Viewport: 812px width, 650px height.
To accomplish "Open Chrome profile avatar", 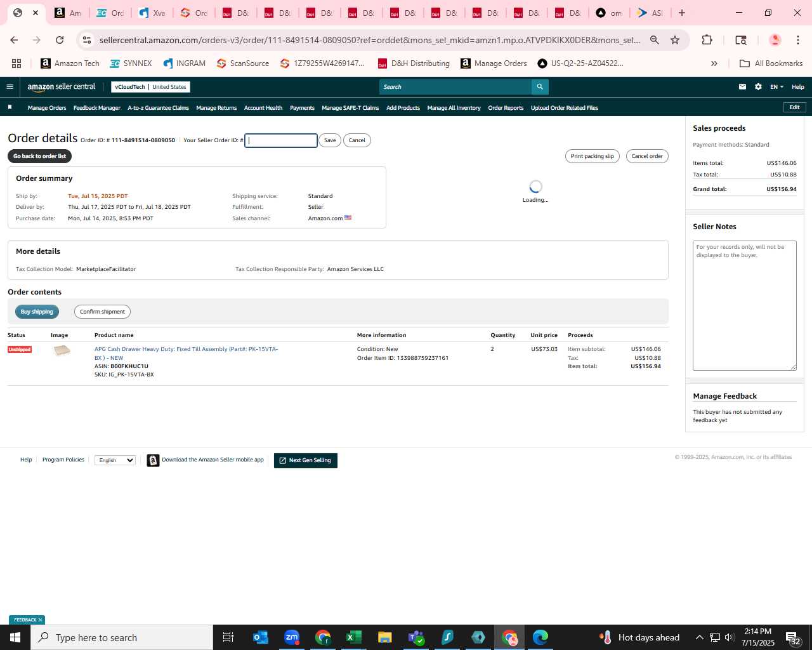I will (775, 40).
